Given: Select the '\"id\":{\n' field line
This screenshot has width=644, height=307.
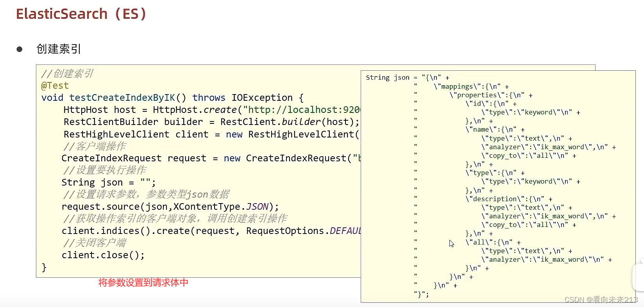Looking at the screenshot, I should (491, 104).
